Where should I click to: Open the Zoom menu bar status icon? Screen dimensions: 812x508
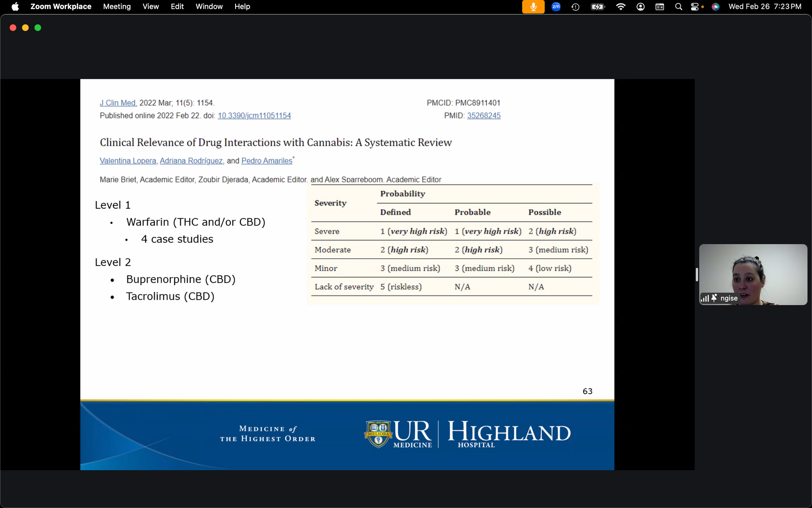tap(556, 7)
